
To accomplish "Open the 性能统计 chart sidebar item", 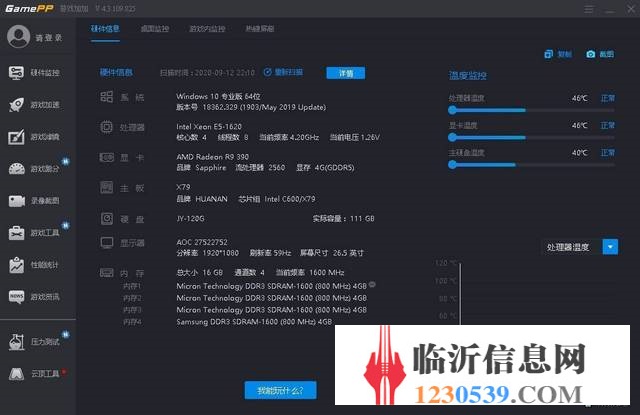I will pos(35,265).
